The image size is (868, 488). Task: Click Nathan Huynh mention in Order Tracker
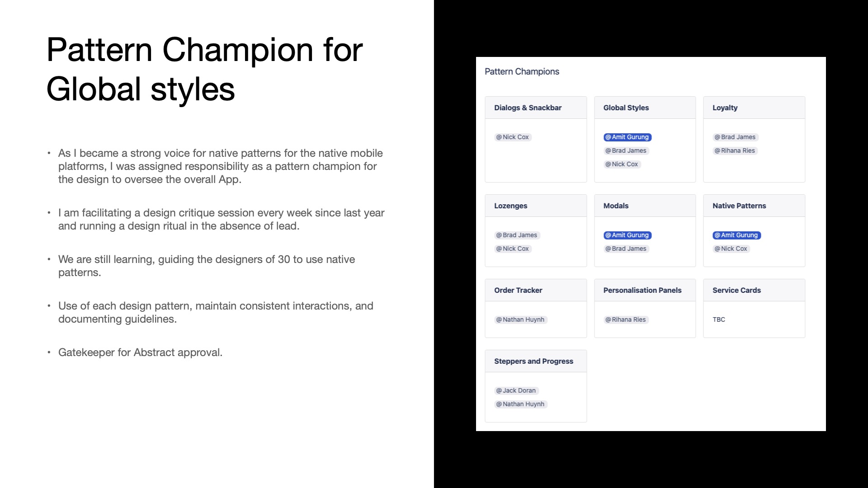pos(520,320)
